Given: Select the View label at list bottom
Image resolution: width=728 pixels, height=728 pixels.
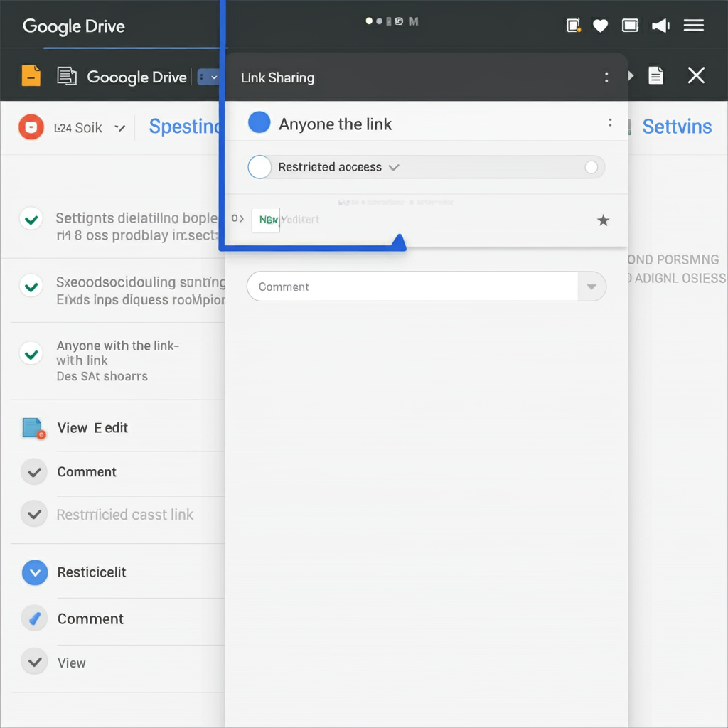Looking at the screenshot, I should point(72,663).
